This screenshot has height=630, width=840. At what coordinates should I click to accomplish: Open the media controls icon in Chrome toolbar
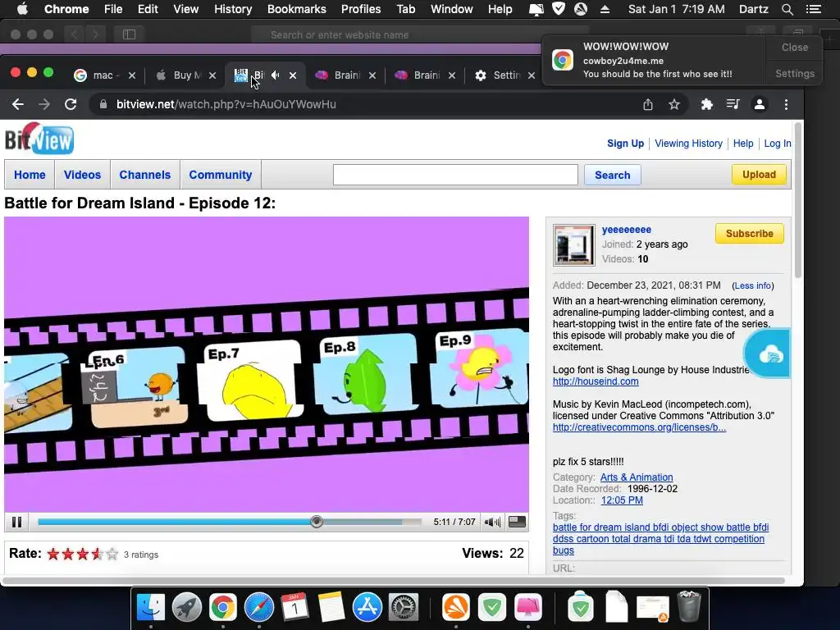(x=733, y=104)
